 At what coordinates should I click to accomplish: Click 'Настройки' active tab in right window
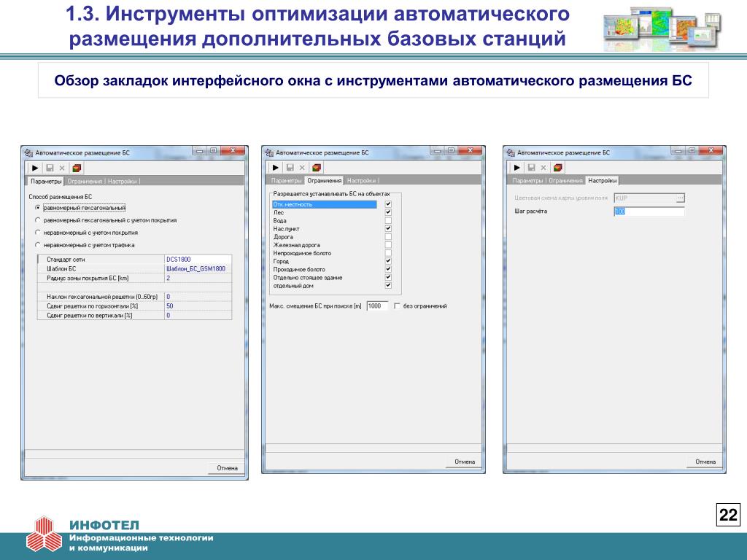(x=602, y=181)
